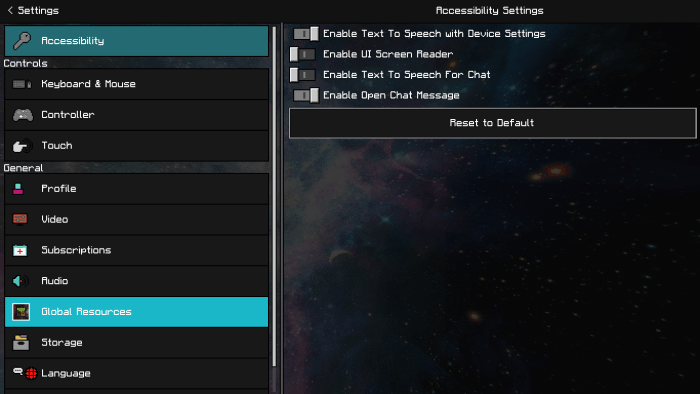
Task: Click the Audio speaker icon
Action: coord(20,281)
